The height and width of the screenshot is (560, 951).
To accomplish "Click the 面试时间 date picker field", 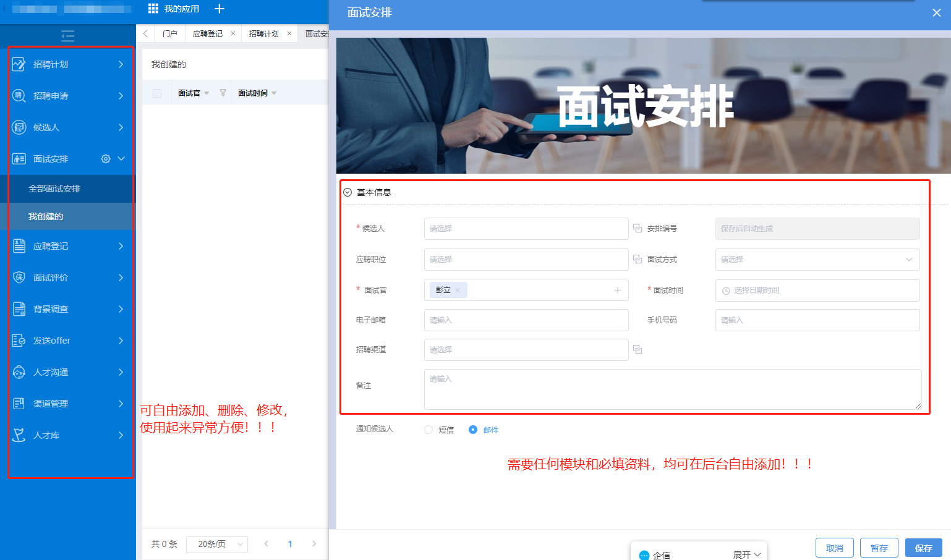I will tap(817, 291).
